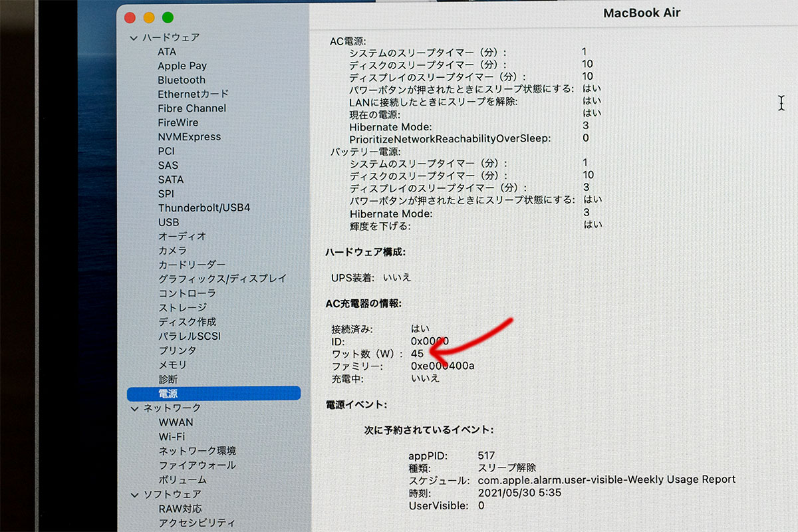Open パラレルSCSI in the hardware list
The height and width of the screenshot is (532, 798).
pyautogui.click(x=190, y=336)
